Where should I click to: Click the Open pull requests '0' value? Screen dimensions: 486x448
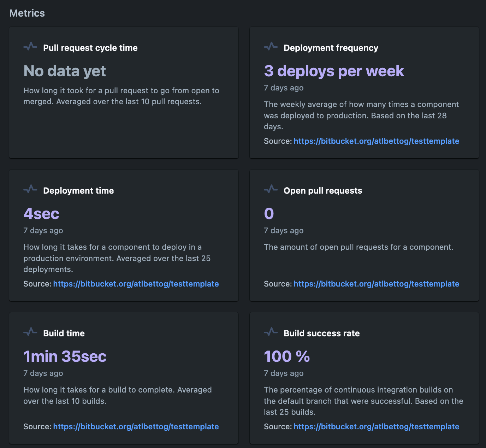[x=269, y=214]
